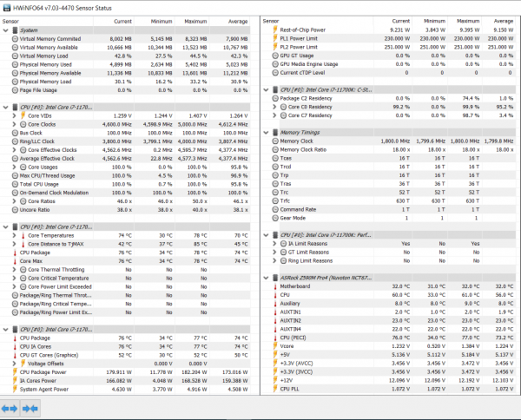Click the Rest-of-Chip Power lightning icon
521x420 pixels.
coord(275,30)
